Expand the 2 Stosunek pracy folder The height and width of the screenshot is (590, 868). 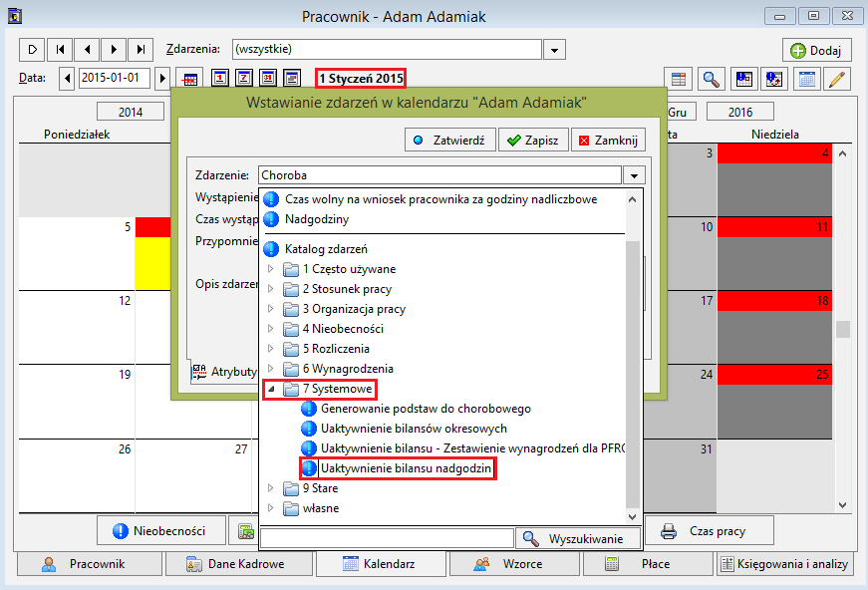tap(271, 289)
